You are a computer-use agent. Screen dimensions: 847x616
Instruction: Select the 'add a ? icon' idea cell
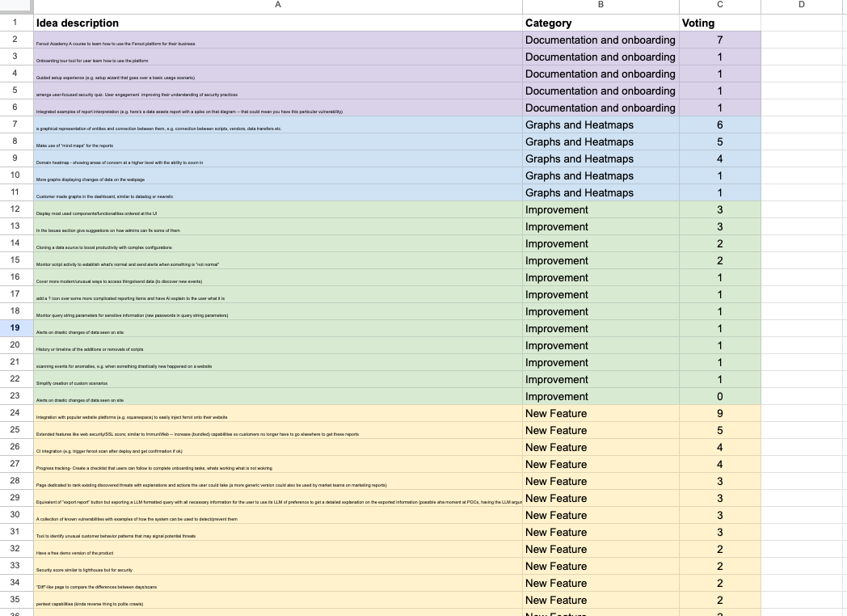278,294
